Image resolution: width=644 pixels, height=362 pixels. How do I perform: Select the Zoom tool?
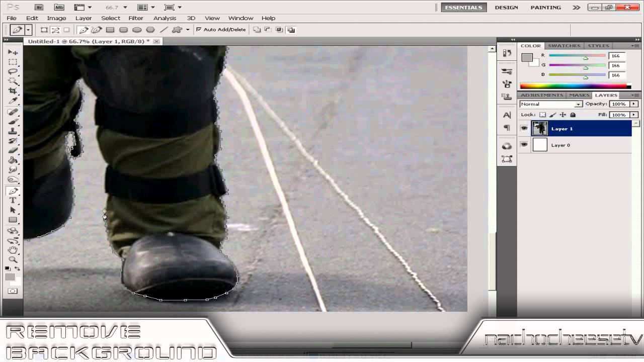(13, 260)
